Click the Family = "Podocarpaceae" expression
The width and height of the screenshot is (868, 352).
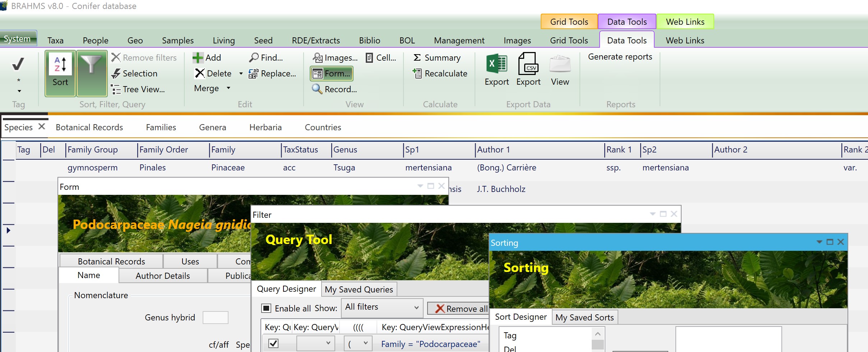(430, 344)
